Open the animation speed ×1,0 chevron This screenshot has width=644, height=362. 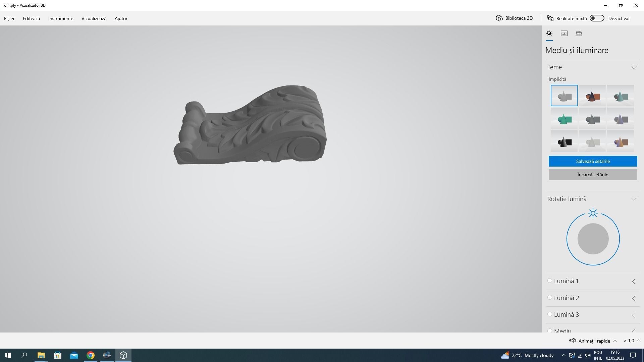coord(638,341)
